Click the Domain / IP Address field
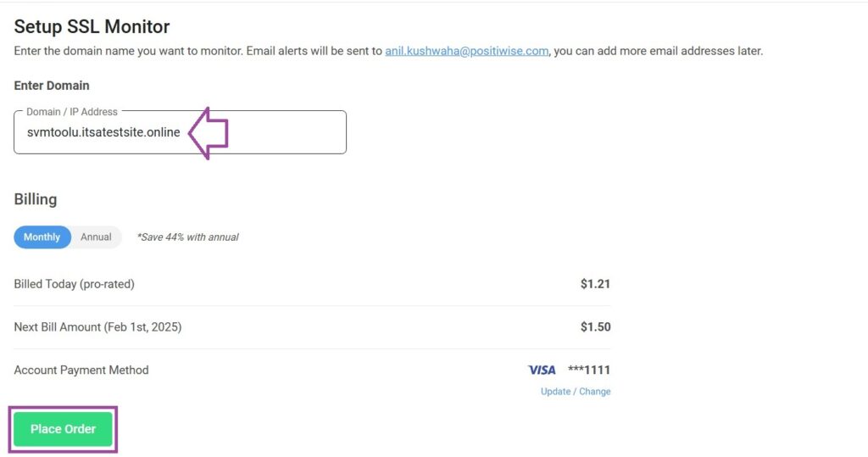Screen dimensions: 868x457 tap(180, 132)
